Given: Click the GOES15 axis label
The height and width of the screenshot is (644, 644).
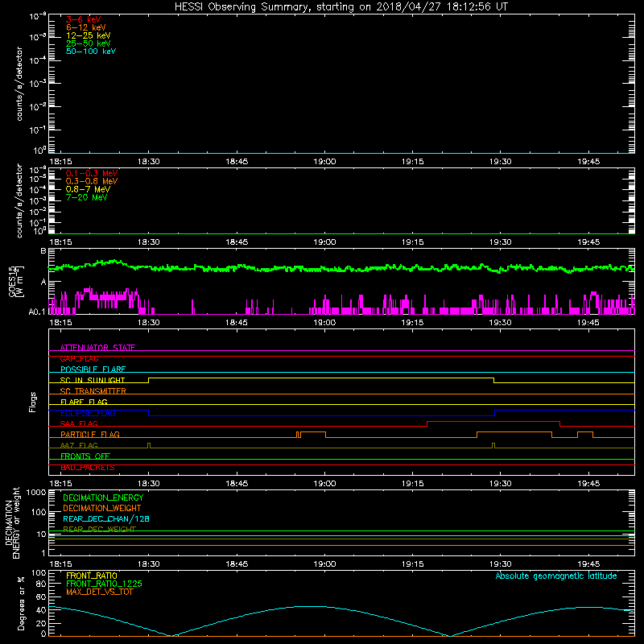Looking at the screenshot, I should tap(12, 281).
